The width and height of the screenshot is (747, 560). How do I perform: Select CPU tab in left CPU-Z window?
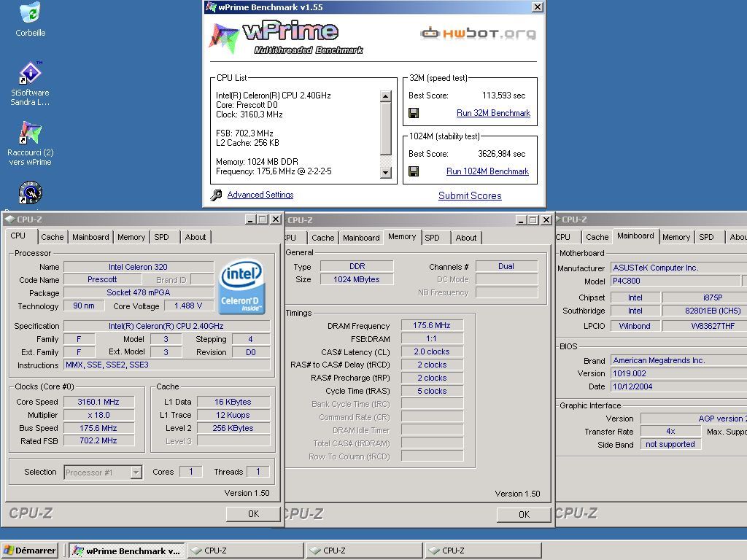(x=18, y=236)
